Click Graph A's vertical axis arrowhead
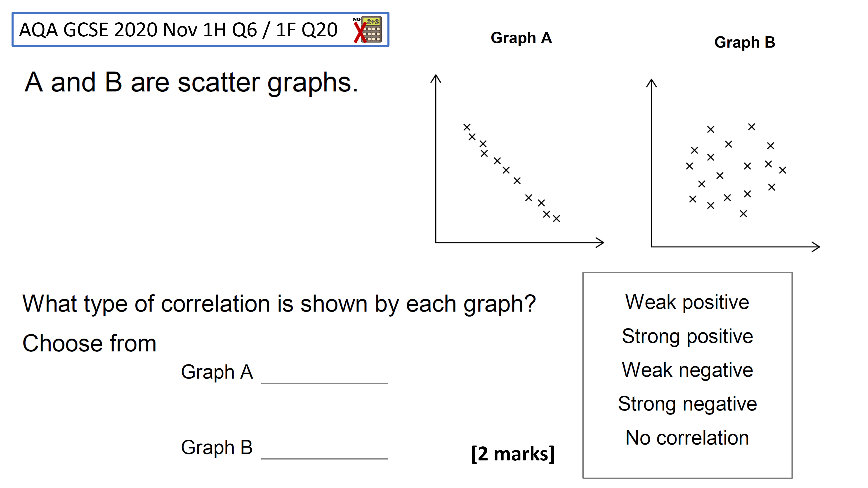868x488 pixels. tap(436, 78)
